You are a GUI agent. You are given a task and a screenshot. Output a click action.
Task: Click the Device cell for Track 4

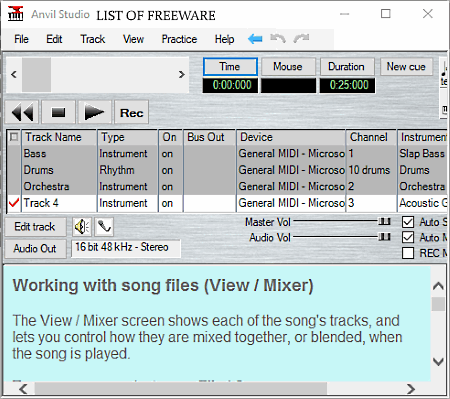(x=291, y=203)
